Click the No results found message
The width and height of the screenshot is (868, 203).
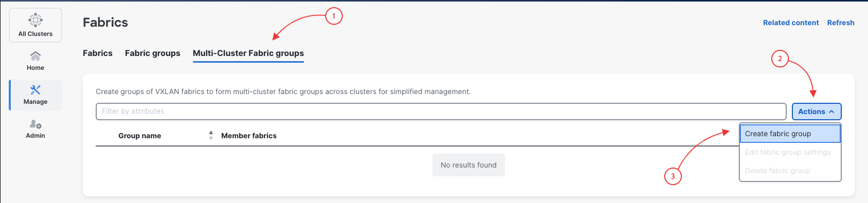[469, 165]
